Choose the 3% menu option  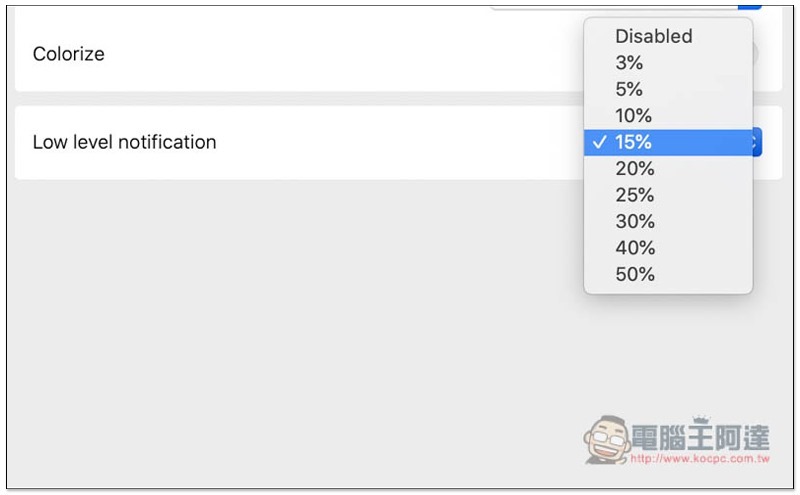coord(630,63)
